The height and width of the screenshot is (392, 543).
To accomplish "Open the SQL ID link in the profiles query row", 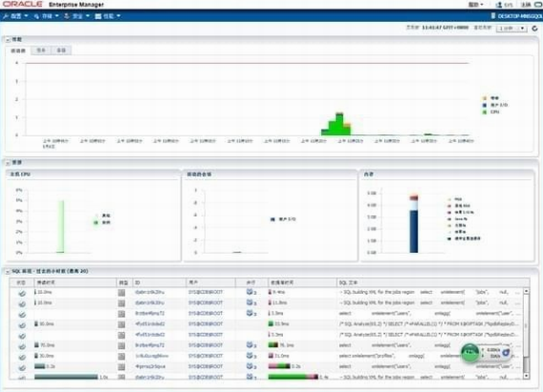I will tap(151, 356).
